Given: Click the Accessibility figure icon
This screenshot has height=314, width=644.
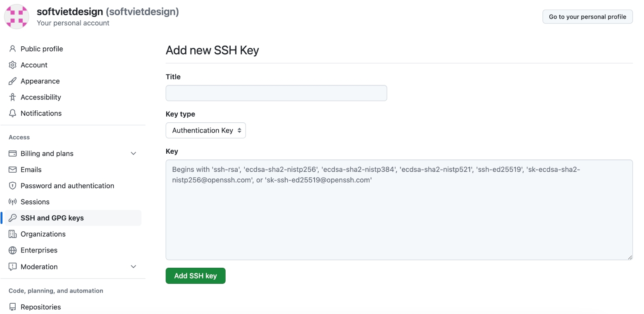Looking at the screenshot, I should (x=12, y=97).
